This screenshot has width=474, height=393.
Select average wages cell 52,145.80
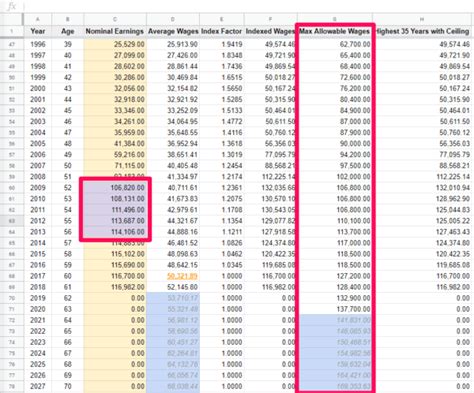tap(173, 287)
